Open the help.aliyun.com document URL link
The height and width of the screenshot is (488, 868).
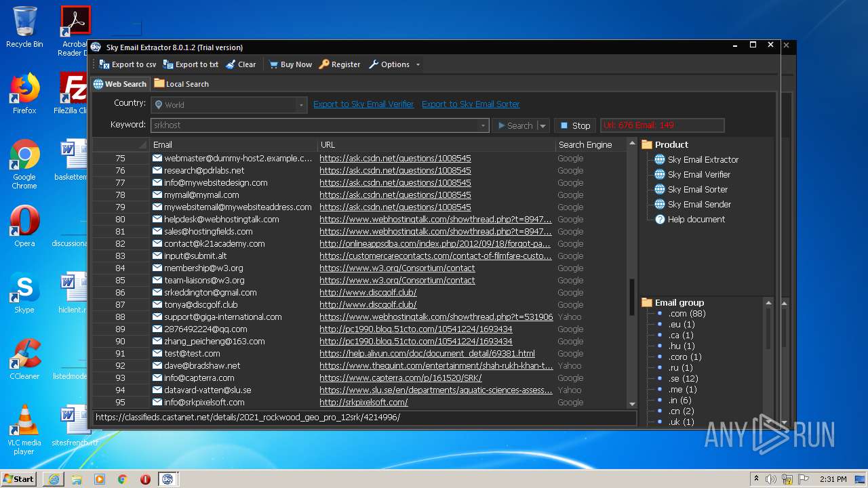427,353
